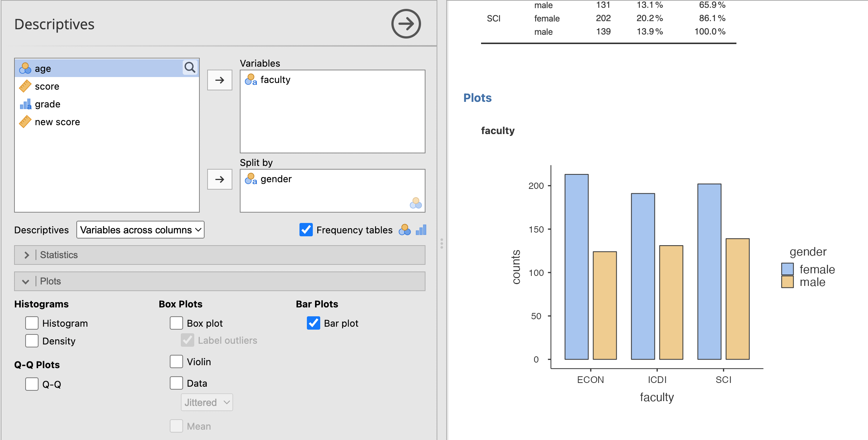The width and height of the screenshot is (868, 440).
Task: Click the nominal icon next to Frequency tables
Action: click(x=404, y=230)
